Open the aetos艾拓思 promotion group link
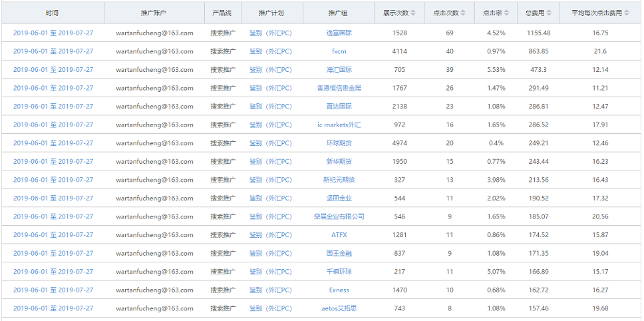This screenshot has width=644, height=321. [x=339, y=308]
